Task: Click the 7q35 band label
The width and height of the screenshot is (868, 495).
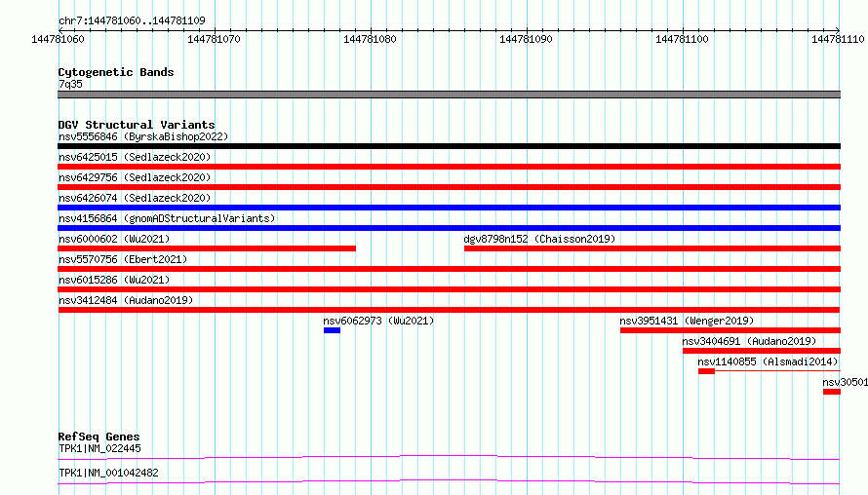Action: point(70,84)
